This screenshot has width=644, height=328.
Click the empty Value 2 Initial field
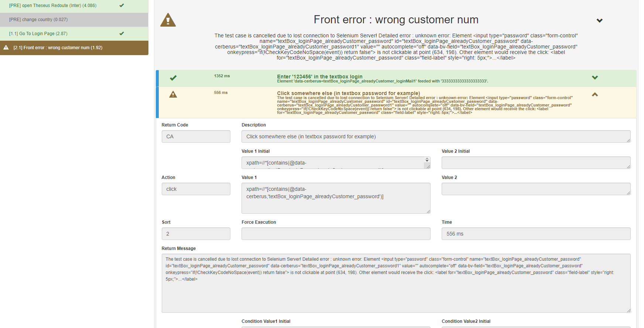tap(536, 163)
